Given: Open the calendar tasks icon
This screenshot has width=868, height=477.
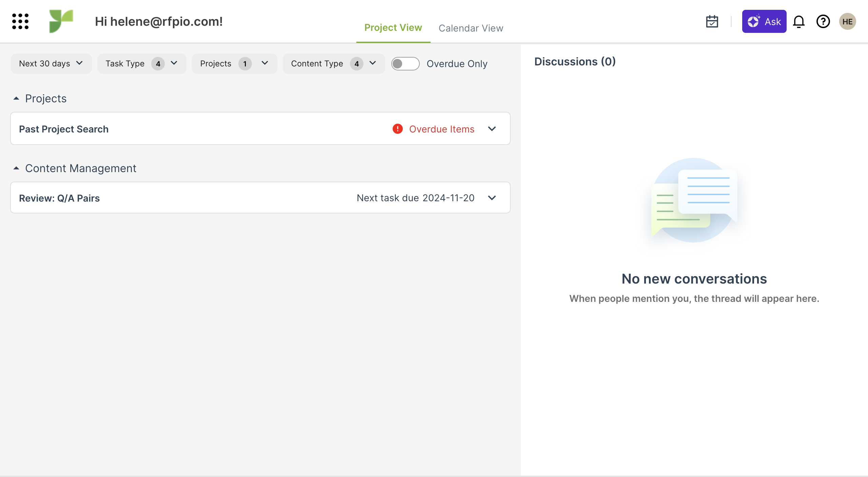Looking at the screenshot, I should pyautogui.click(x=712, y=21).
